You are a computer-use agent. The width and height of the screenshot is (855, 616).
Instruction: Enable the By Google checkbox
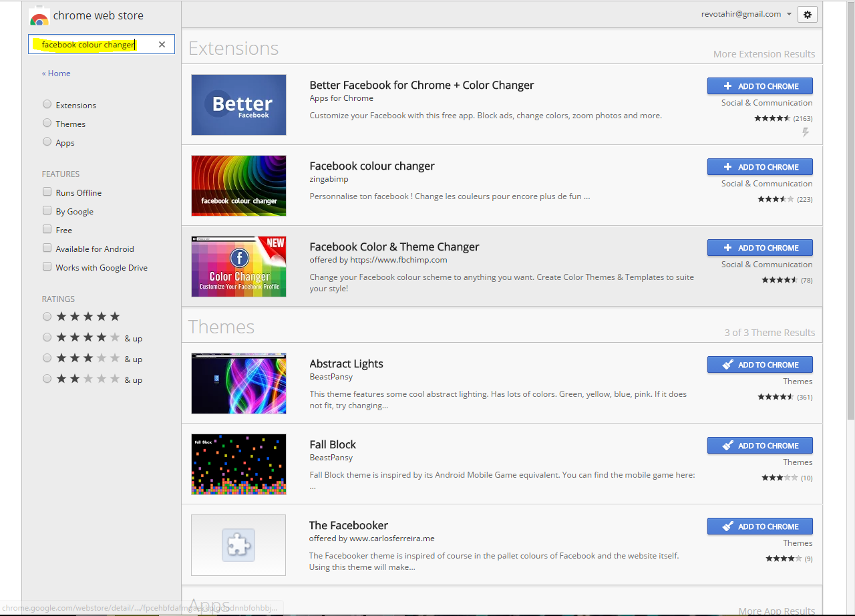pyautogui.click(x=47, y=210)
